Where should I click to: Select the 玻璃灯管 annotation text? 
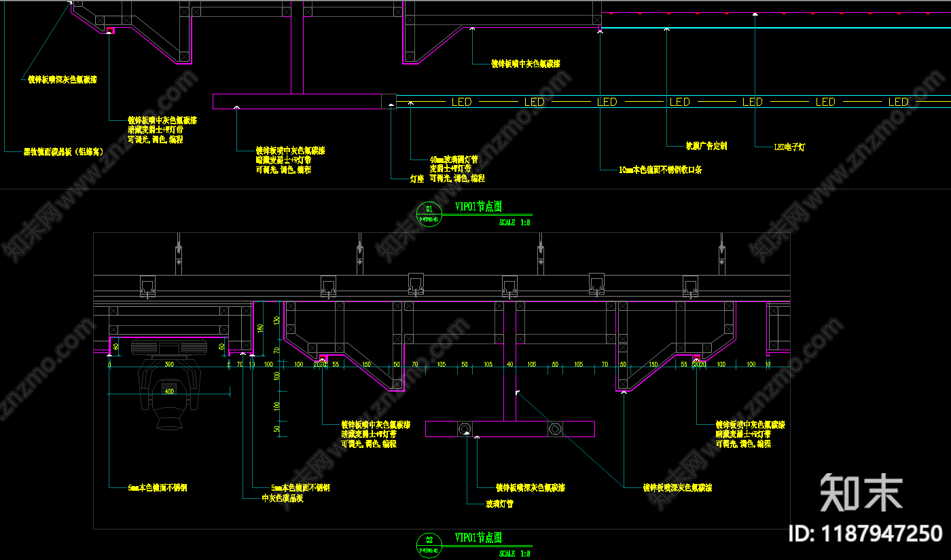coord(499,504)
